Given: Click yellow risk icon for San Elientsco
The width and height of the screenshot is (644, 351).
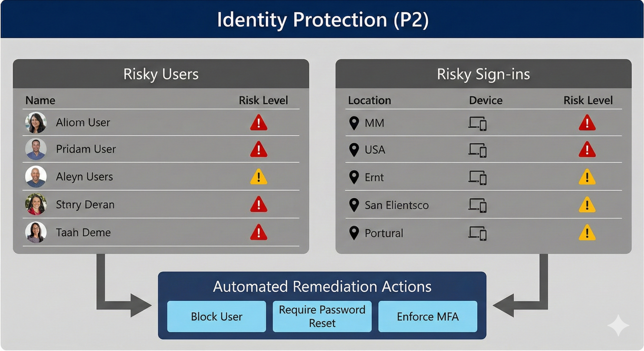Looking at the screenshot, I should 587,205.
